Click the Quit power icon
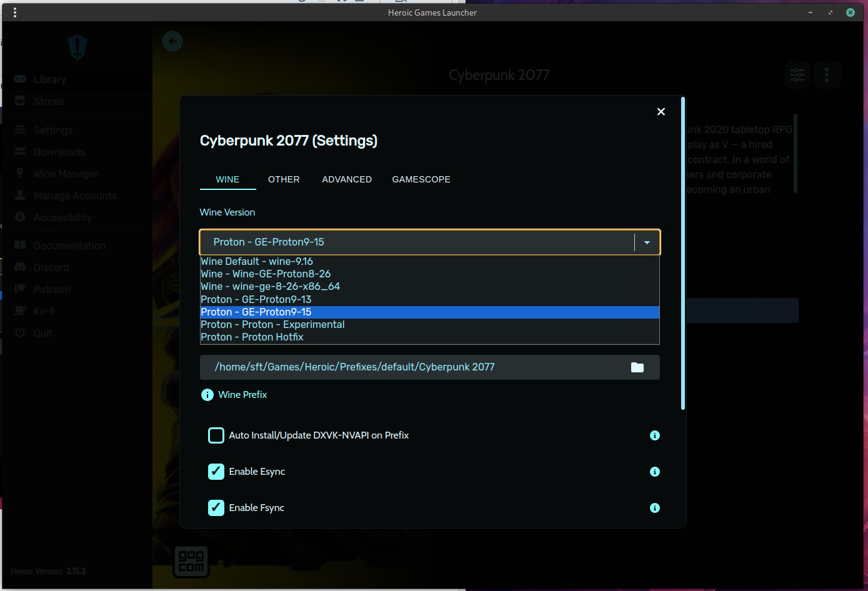Image resolution: width=868 pixels, height=591 pixels. (20, 333)
